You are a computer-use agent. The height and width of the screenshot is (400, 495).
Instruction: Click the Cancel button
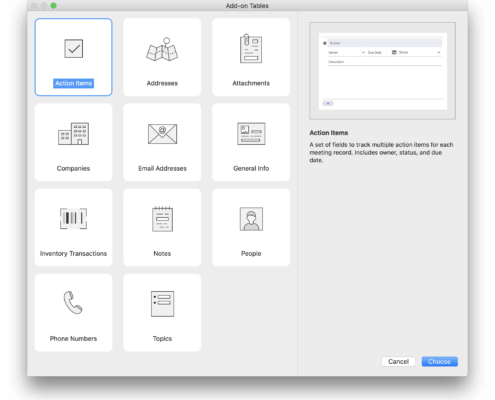click(398, 362)
